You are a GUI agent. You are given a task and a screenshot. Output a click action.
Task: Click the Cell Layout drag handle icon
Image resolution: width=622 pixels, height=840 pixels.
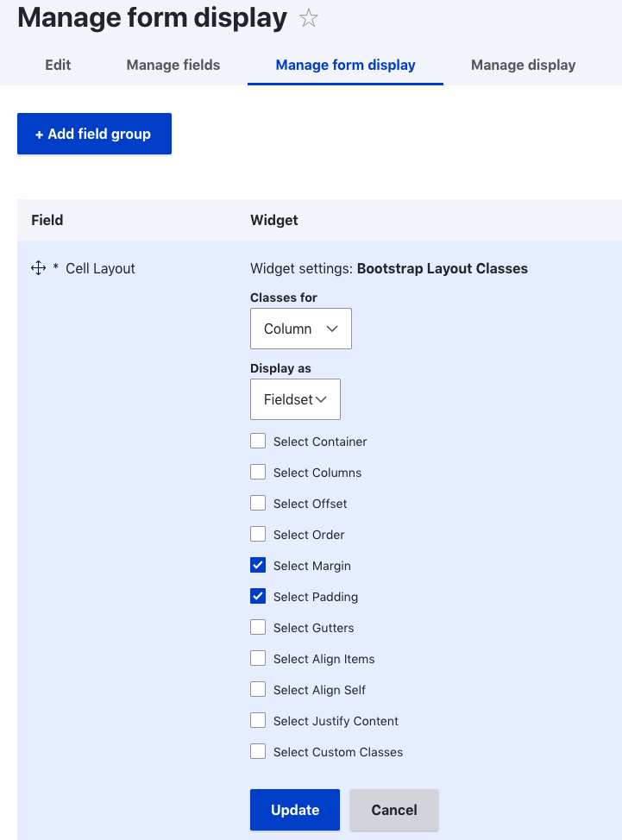tap(38, 268)
